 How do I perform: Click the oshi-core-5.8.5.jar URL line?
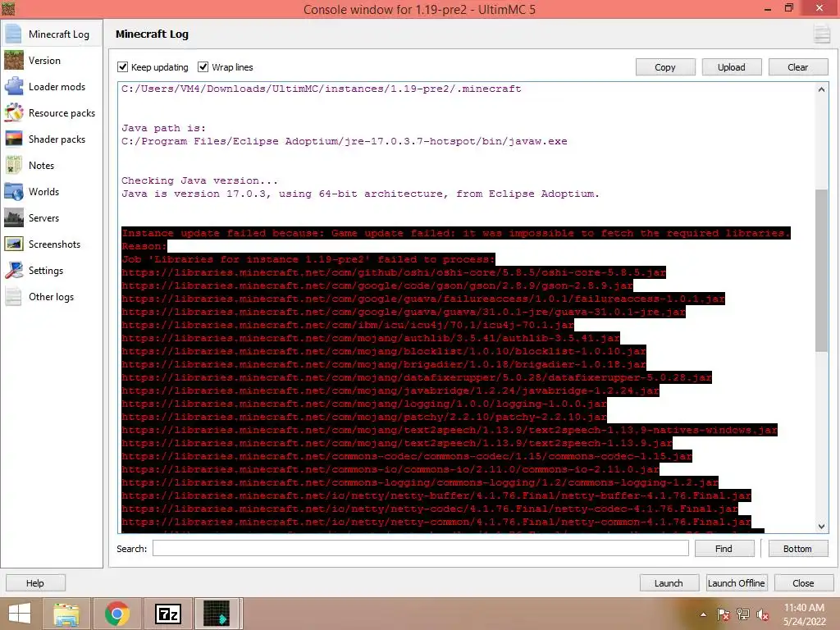pos(394,272)
